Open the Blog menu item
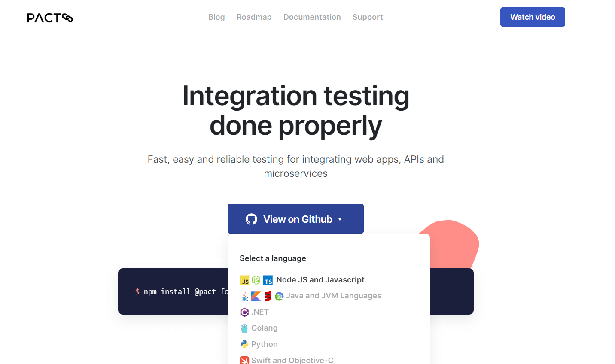Image resolution: width=615 pixels, height=364 pixels. [x=216, y=17]
